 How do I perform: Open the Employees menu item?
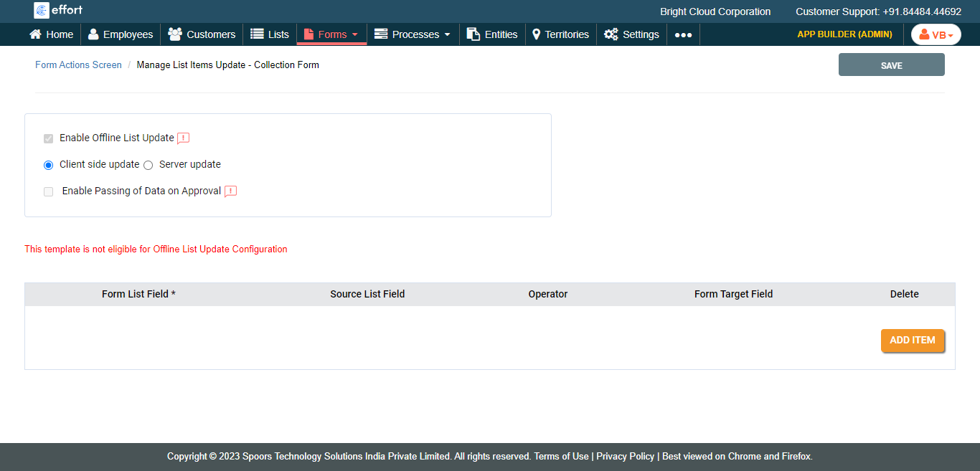121,34
